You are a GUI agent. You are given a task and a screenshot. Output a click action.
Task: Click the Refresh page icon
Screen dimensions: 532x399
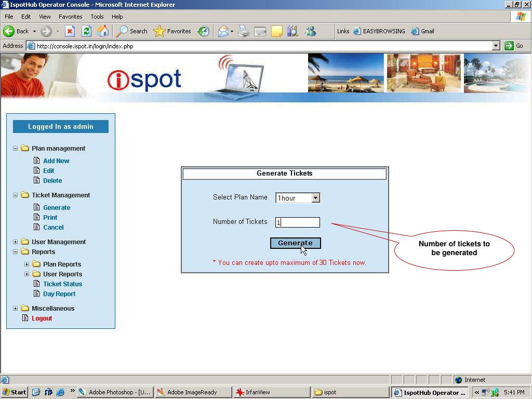coord(86,31)
